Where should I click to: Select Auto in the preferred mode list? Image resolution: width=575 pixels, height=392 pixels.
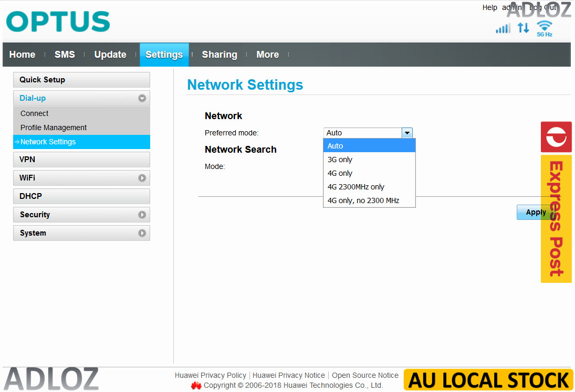pyautogui.click(x=369, y=146)
